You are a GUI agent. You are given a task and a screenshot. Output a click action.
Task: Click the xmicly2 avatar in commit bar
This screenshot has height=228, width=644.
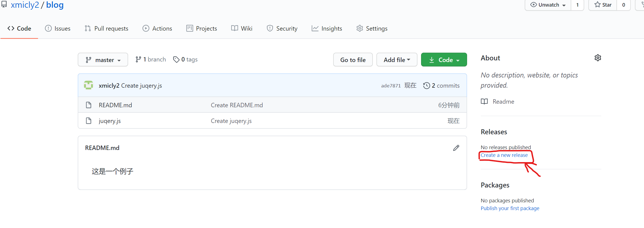88,85
